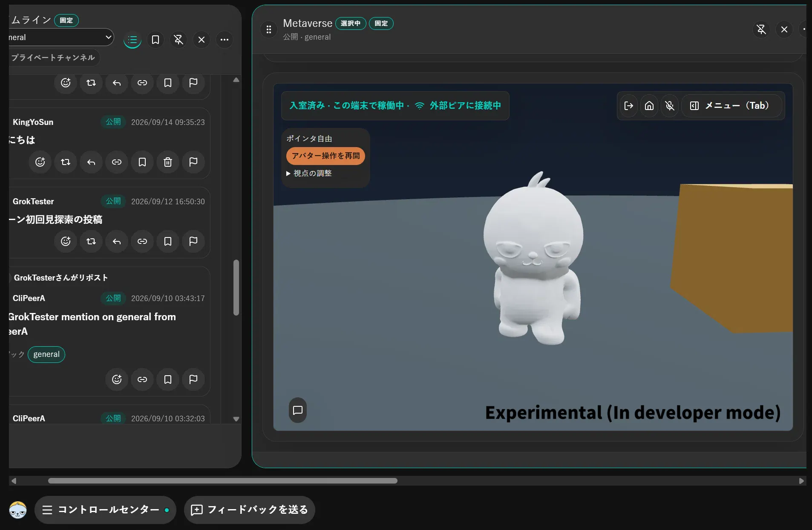Unpin the Metaverse panel
The width and height of the screenshot is (812, 530).
click(x=761, y=29)
